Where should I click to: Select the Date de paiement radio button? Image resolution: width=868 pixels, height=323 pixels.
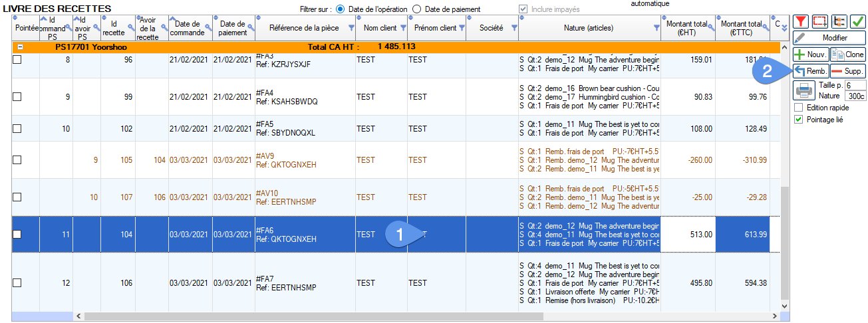click(417, 9)
